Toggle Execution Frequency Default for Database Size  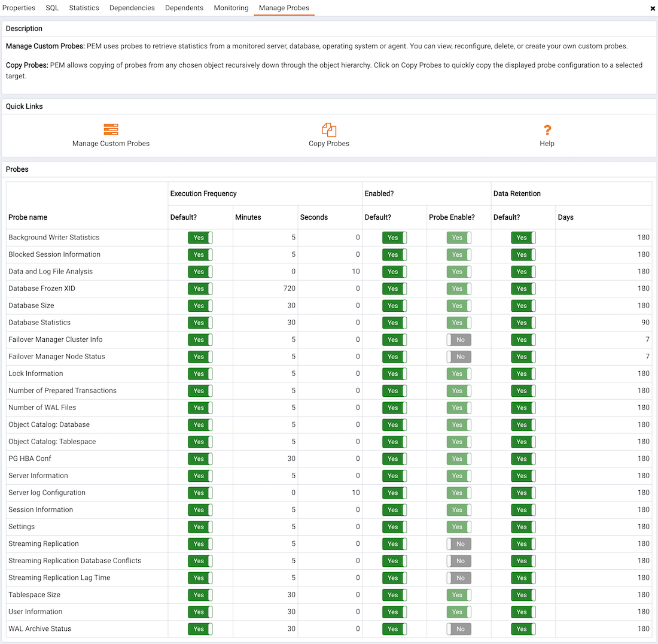(x=200, y=306)
